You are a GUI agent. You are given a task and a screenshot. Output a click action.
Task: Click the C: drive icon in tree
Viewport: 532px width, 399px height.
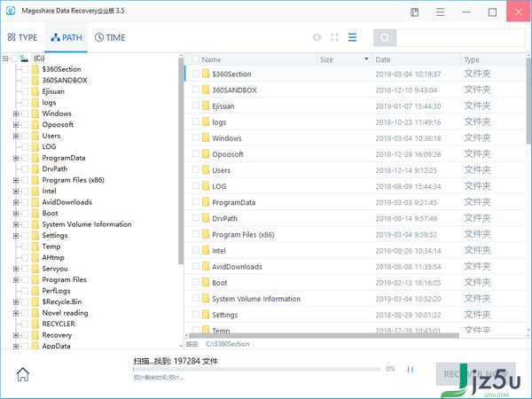click(x=24, y=59)
